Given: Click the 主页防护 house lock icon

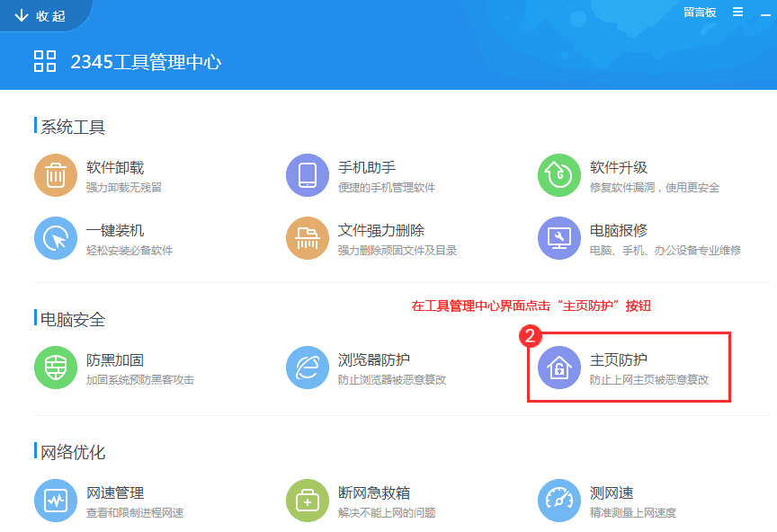Looking at the screenshot, I should (x=559, y=367).
